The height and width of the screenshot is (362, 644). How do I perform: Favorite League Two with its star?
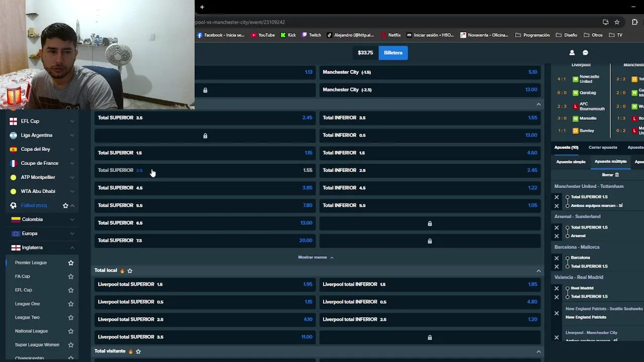tap(71, 317)
